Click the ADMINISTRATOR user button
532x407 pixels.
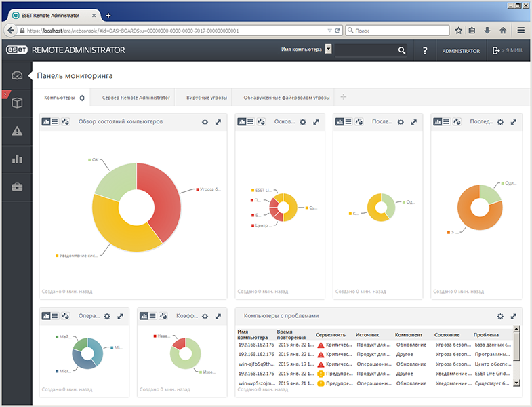point(461,51)
